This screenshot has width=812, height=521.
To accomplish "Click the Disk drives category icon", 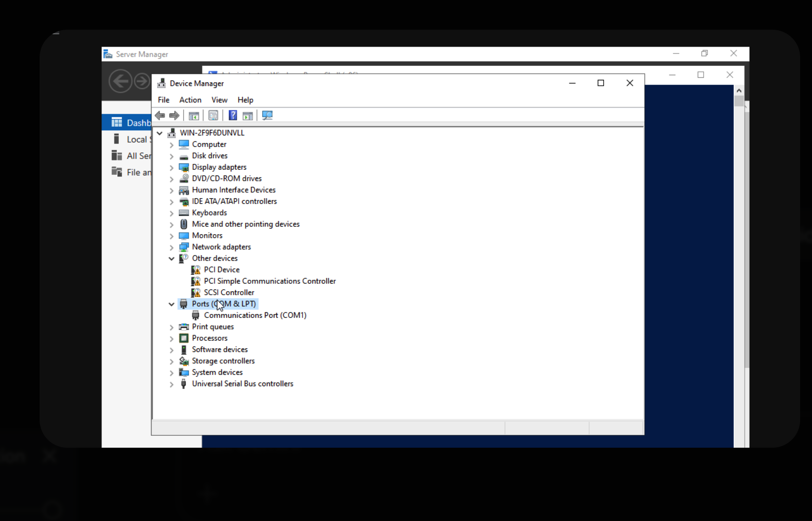I will tap(184, 156).
